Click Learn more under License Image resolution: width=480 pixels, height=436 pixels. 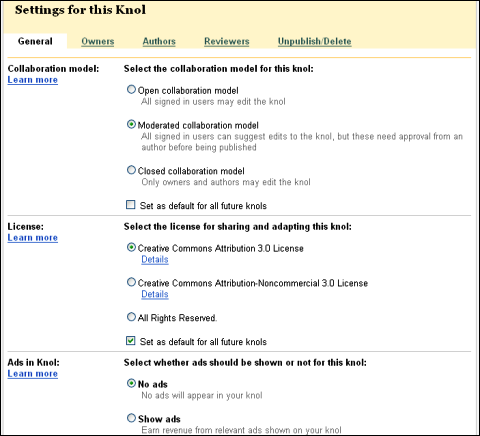tap(33, 238)
